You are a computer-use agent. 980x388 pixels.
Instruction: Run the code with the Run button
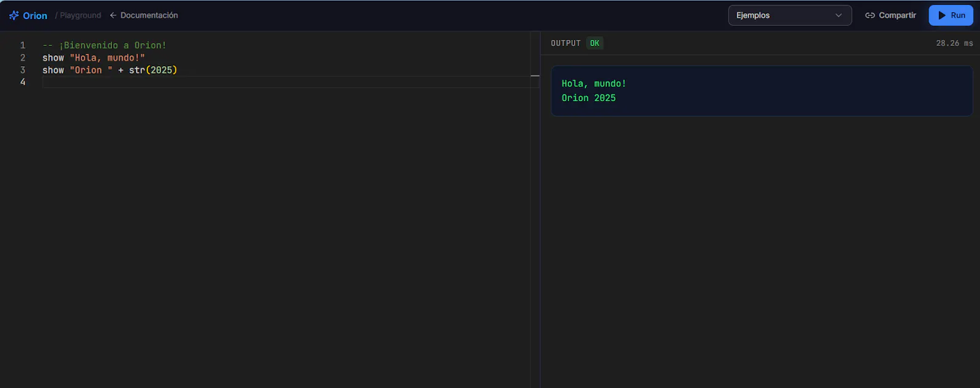tap(951, 15)
